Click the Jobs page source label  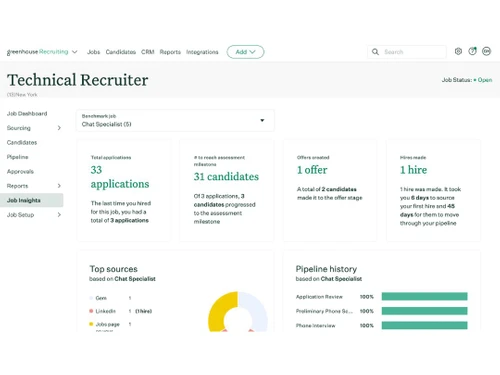click(x=107, y=324)
